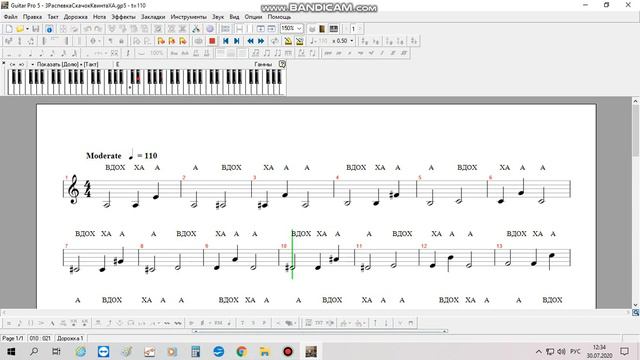Click the first yellow-red marker flag icon
The image size is (640, 360).
(161, 41)
